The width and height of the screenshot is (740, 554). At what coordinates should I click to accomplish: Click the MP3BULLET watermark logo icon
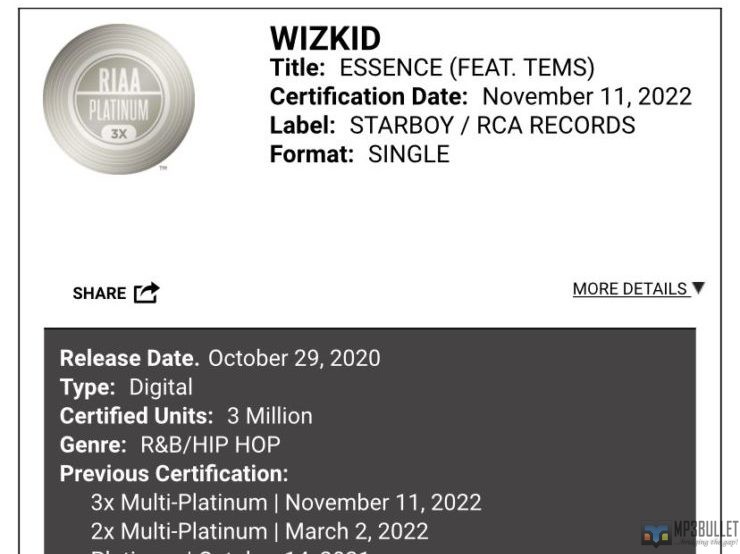tap(656, 534)
